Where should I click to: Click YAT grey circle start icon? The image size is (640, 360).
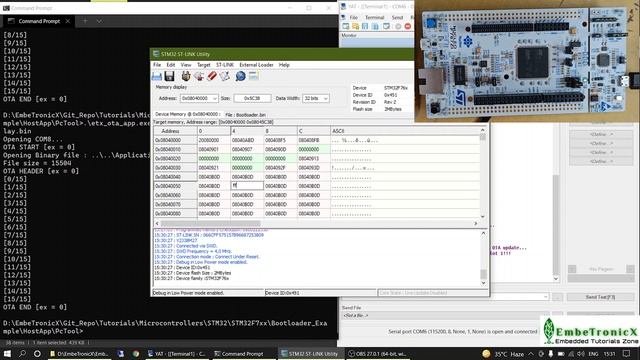(x=398, y=27)
